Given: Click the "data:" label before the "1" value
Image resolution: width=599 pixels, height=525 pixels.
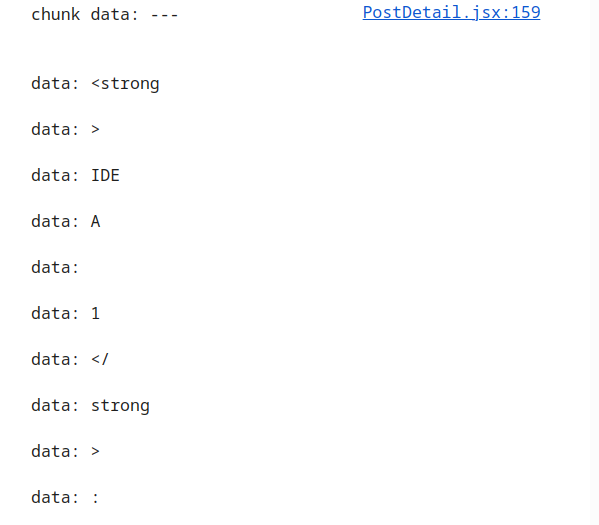Looking at the screenshot, I should 55,314.
